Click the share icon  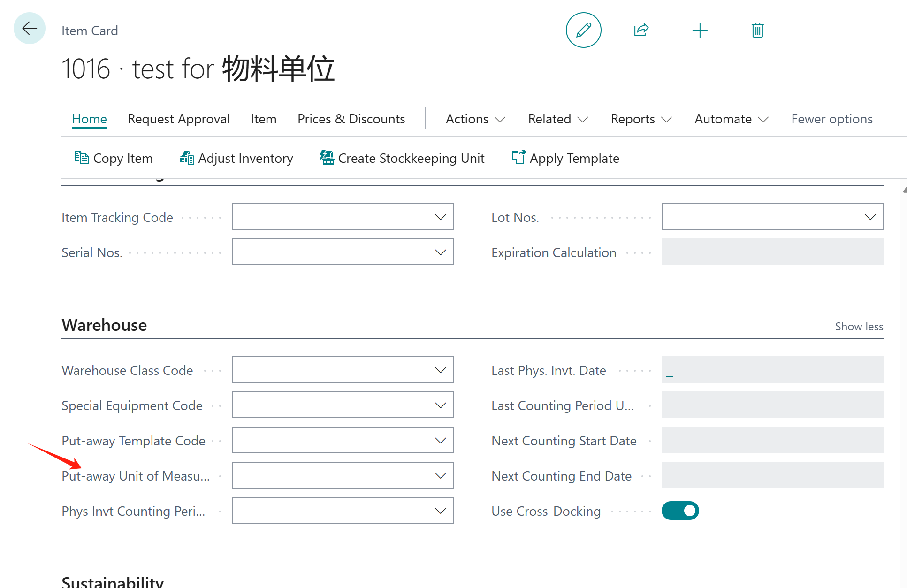[641, 30]
